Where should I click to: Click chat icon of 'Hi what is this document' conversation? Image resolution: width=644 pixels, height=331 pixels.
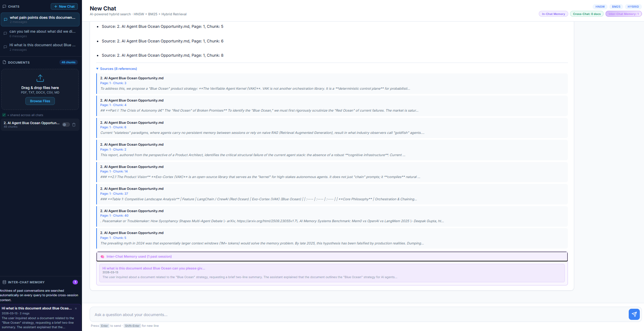[x=5, y=47]
